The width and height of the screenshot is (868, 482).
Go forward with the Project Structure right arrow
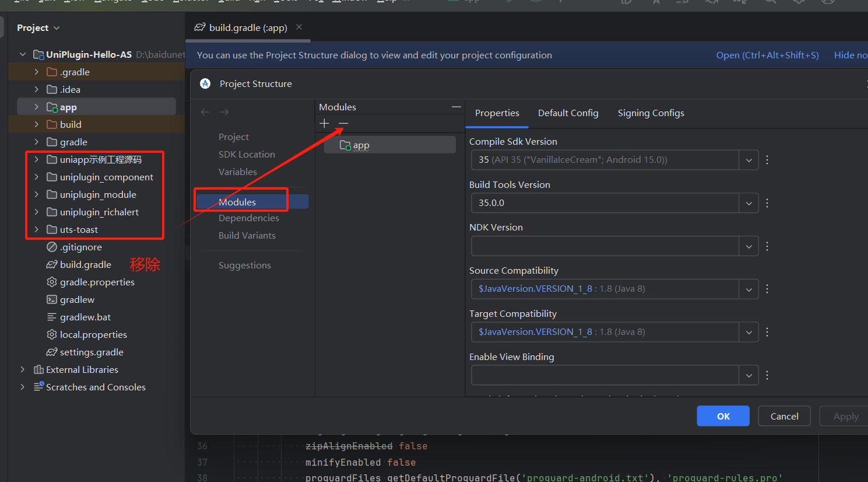click(x=224, y=112)
